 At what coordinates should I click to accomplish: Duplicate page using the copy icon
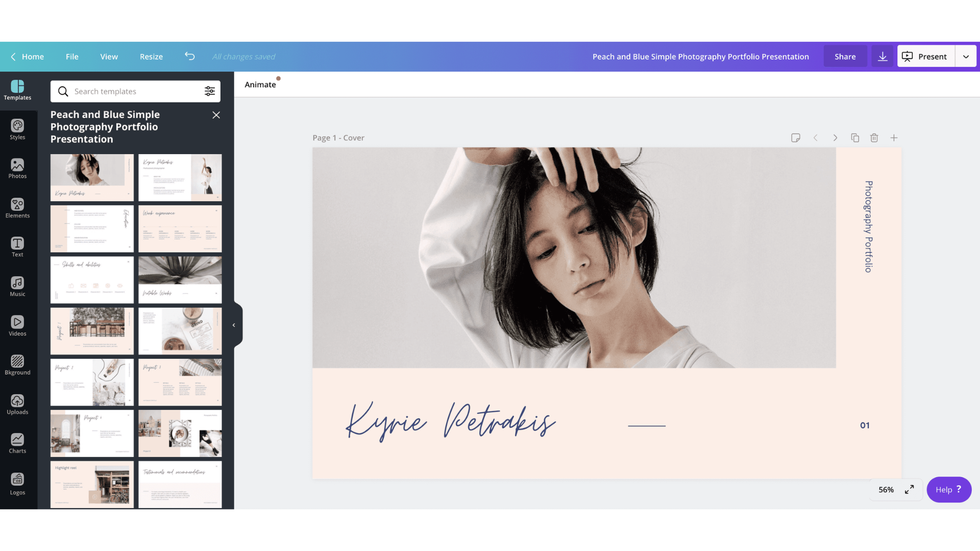point(855,138)
